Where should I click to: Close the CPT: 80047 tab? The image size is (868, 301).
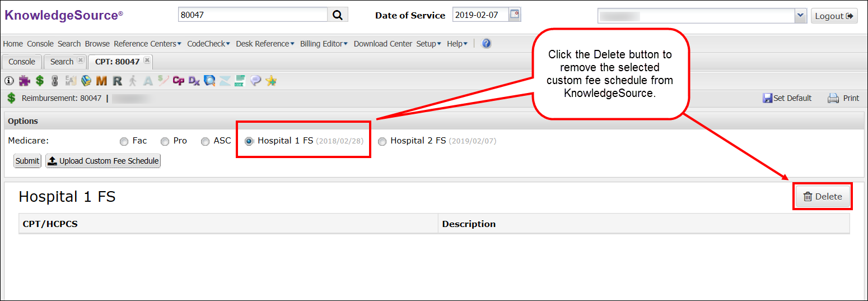coord(147,61)
